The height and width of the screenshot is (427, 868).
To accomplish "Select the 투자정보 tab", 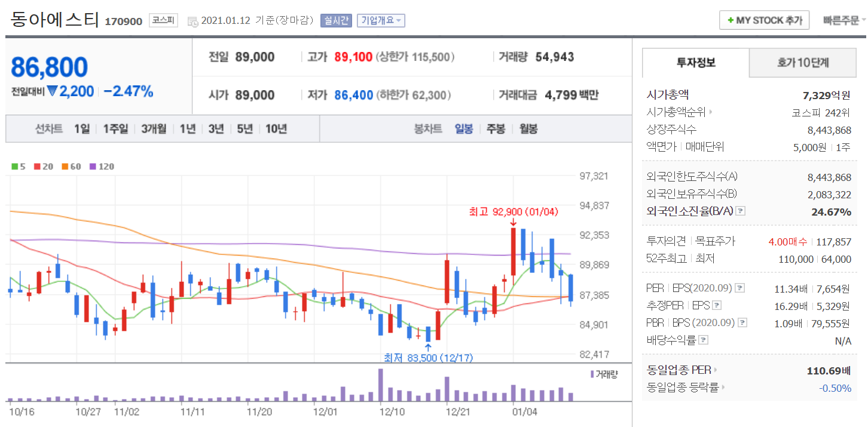I will click(x=695, y=63).
